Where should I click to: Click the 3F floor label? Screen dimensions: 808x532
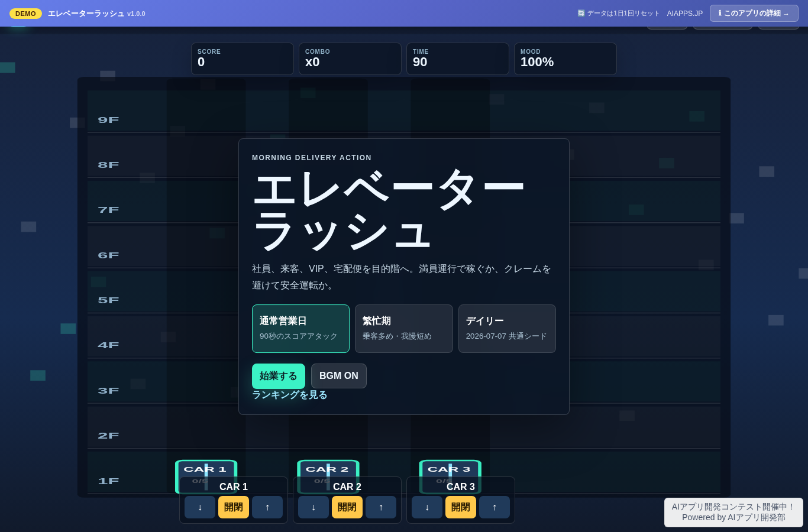[108, 391]
